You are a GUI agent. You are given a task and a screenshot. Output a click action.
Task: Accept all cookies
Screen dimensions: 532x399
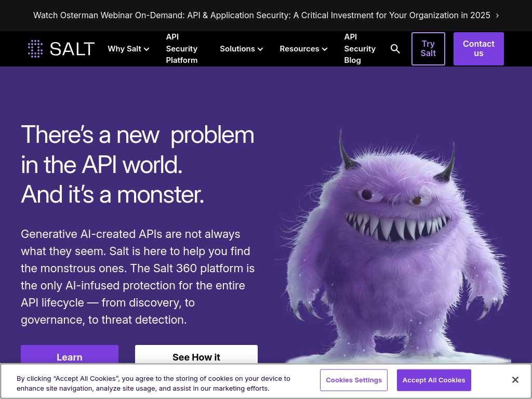point(434,380)
